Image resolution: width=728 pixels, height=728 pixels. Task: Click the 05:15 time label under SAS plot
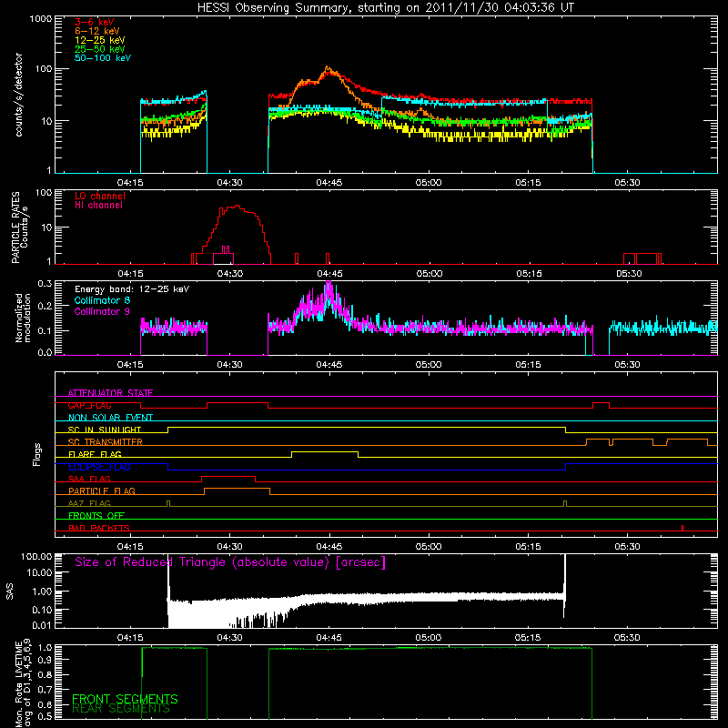528,638
